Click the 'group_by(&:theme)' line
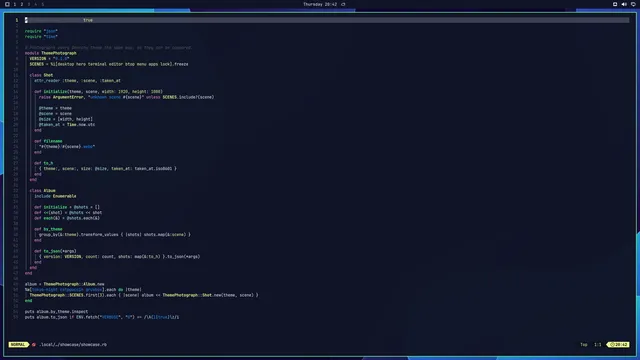The image size is (640, 360). (x=115, y=235)
